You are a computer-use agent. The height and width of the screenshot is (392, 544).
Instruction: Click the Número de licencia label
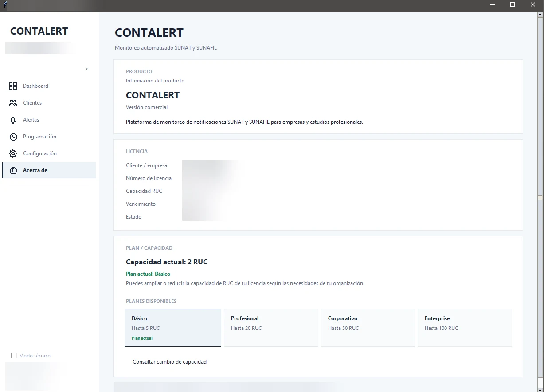click(x=149, y=178)
